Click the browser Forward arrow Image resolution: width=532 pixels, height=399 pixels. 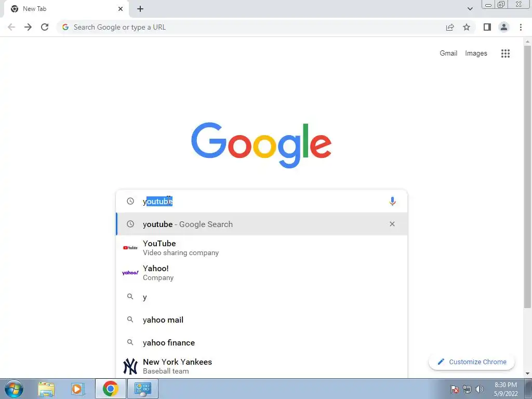pyautogui.click(x=28, y=27)
